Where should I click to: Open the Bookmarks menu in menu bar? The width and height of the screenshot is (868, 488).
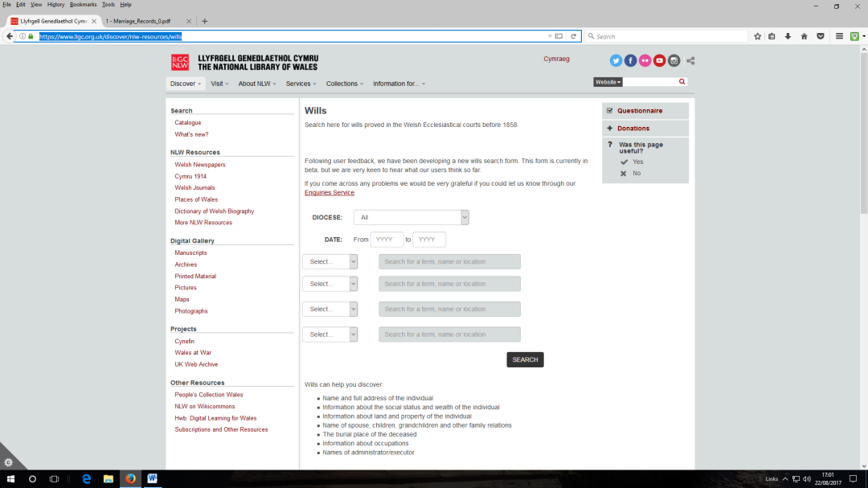pyautogui.click(x=83, y=5)
